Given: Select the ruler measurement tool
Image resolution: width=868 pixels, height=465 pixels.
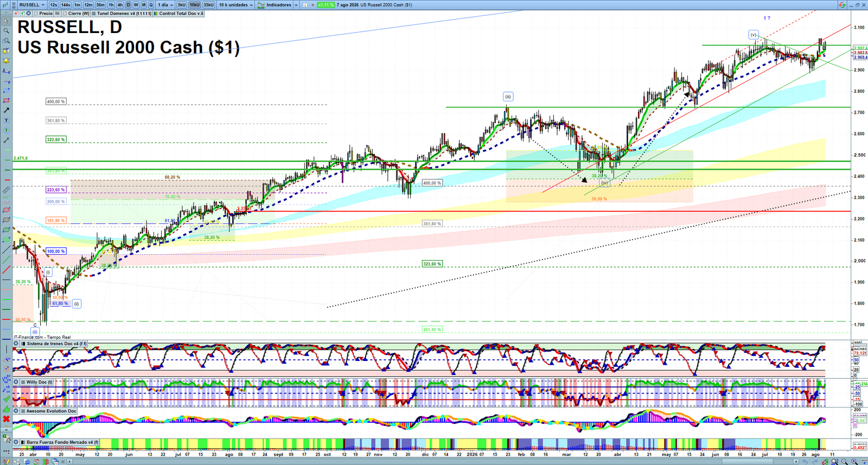Looking at the screenshot, I should point(7,190).
